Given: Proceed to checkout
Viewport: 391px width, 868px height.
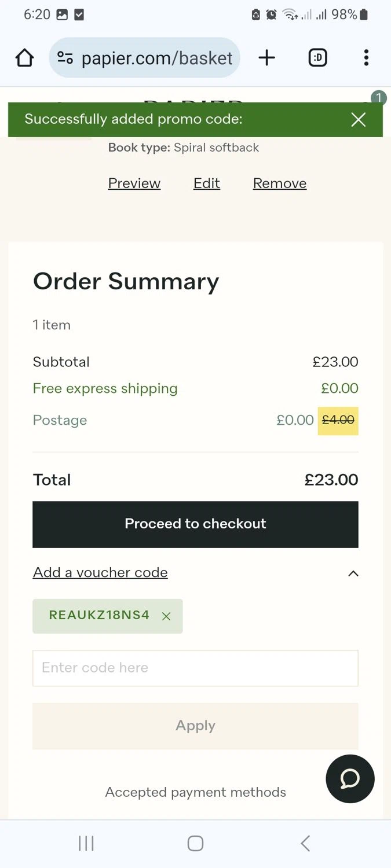Looking at the screenshot, I should 195,524.
